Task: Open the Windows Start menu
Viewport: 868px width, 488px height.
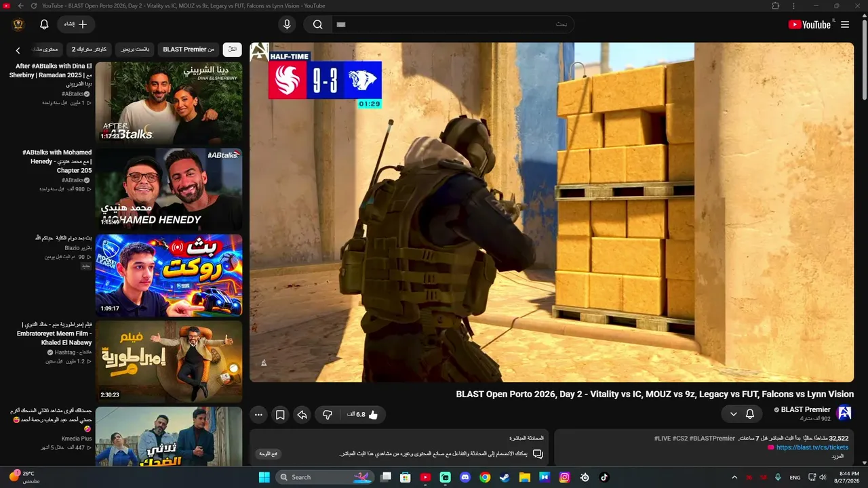Action: (x=264, y=477)
